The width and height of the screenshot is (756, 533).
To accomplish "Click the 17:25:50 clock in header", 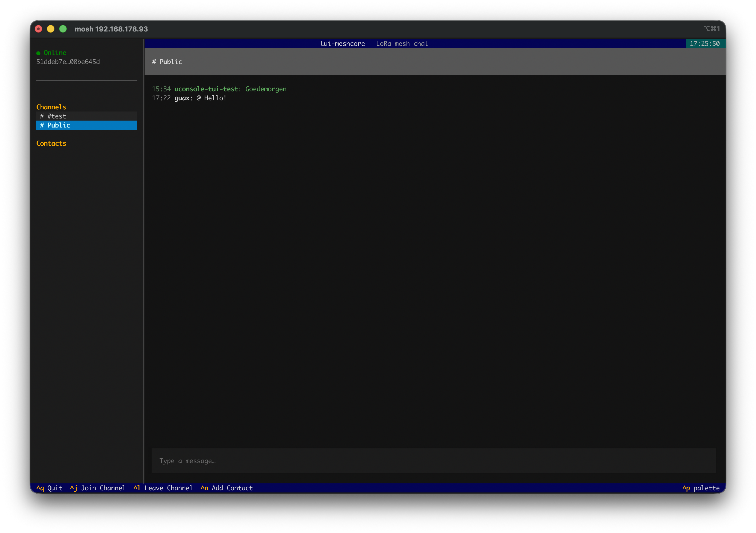I will (x=705, y=43).
